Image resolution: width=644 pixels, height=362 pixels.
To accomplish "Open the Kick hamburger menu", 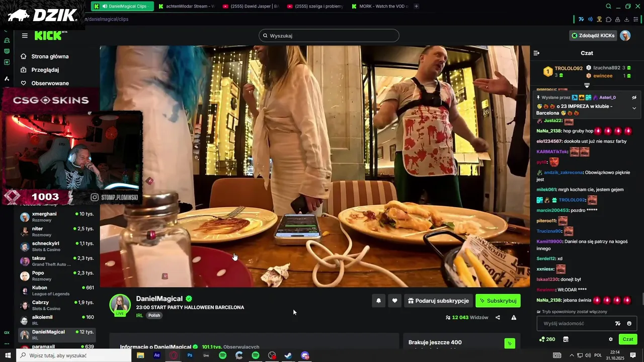I will (25, 36).
